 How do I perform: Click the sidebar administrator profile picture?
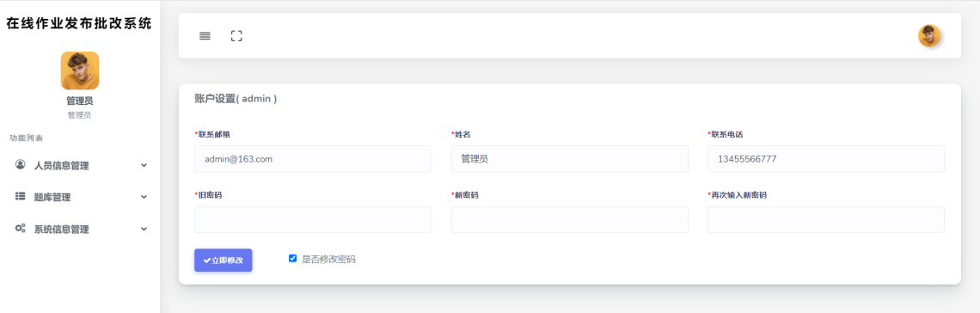80,71
